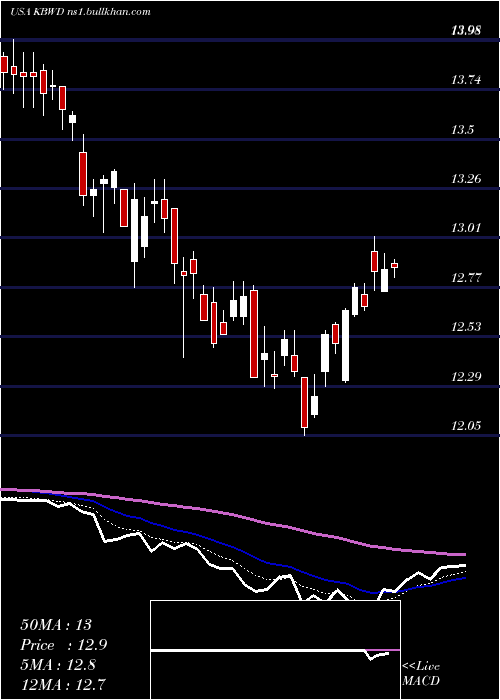Click the 13.98 price axis label
Image resolution: width=500 pixels, height=700 pixels.
pyautogui.click(x=466, y=31)
